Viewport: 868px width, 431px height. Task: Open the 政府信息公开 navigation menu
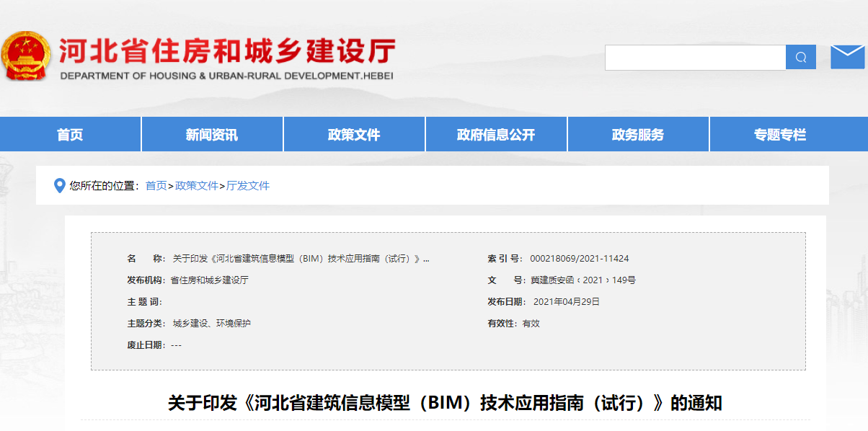(x=496, y=133)
